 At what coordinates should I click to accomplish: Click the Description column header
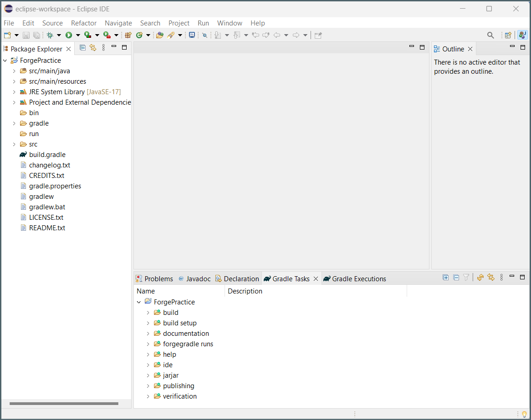click(316, 291)
